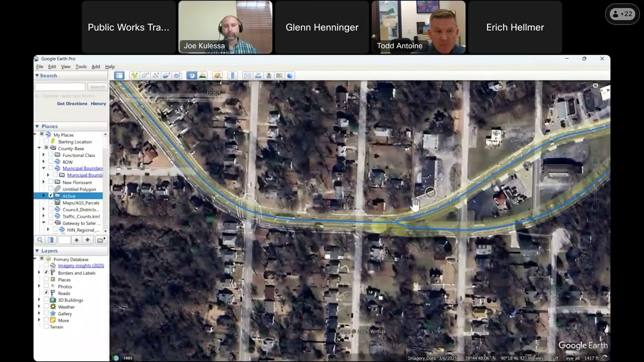Click the split panel icon under Places
644x362 pixels.
point(50,240)
